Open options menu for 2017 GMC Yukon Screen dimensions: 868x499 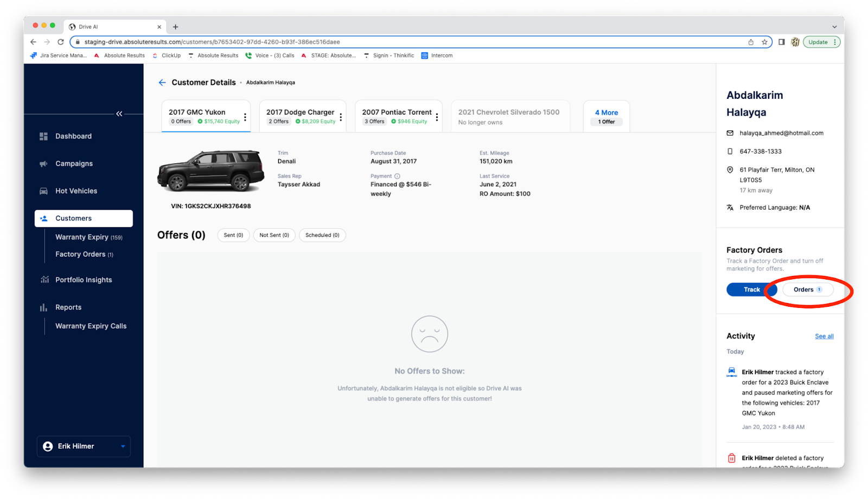pyautogui.click(x=245, y=117)
